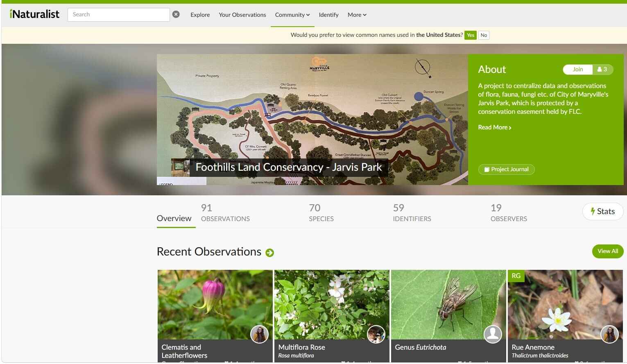The height and width of the screenshot is (364, 627).
Task: Open the Community dropdown menu
Action: (x=292, y=15)
